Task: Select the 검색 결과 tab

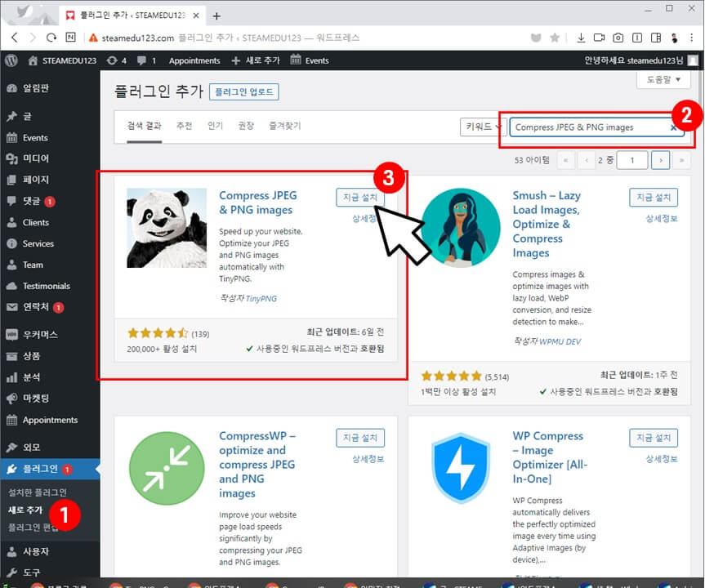Action: tap(144, 126)
